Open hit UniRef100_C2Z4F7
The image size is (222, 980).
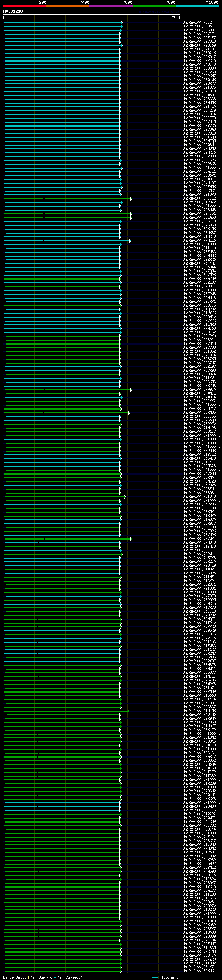point(199,38)
